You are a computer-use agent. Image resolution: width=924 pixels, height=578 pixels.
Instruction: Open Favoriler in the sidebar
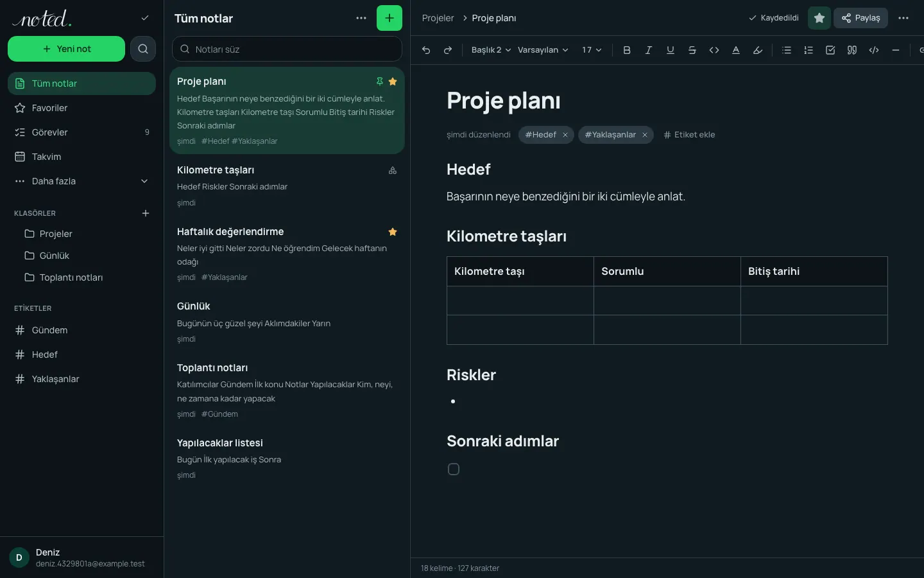[x=81, y=108]
